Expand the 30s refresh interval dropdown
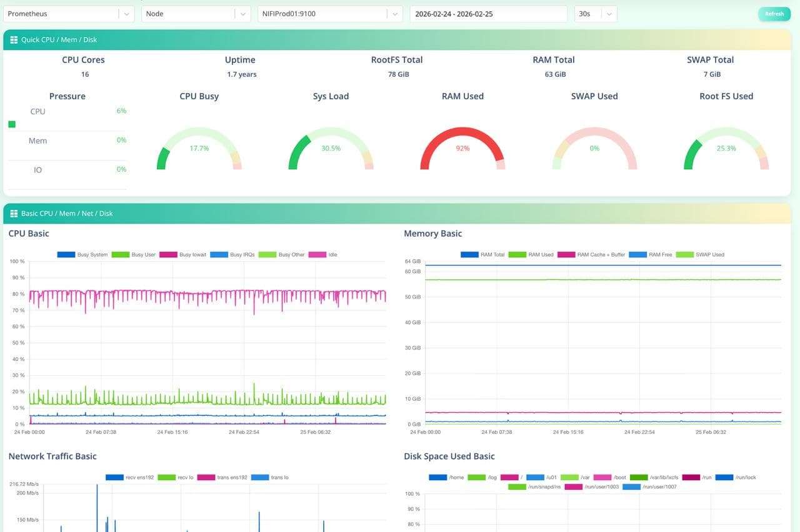 tap(595, 14)
